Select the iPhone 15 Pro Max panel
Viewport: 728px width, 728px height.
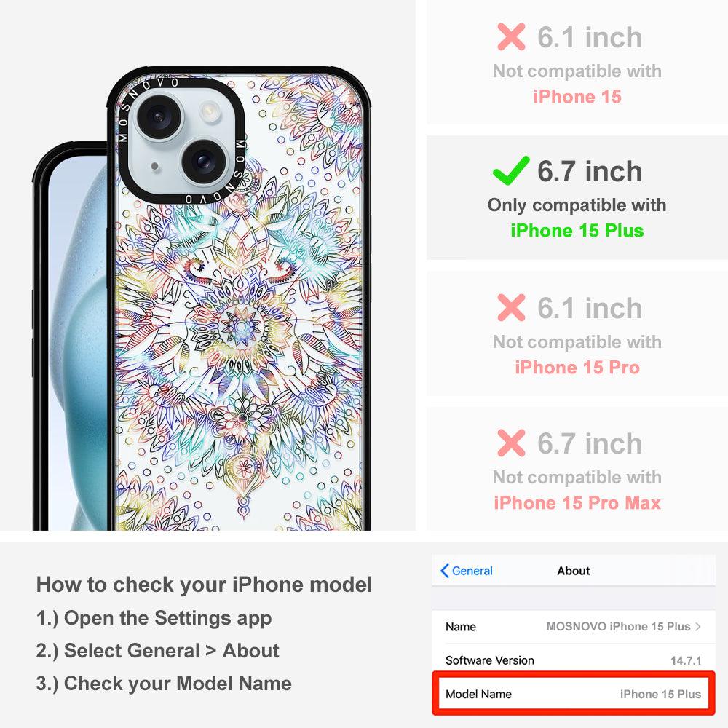click(577, 469)
